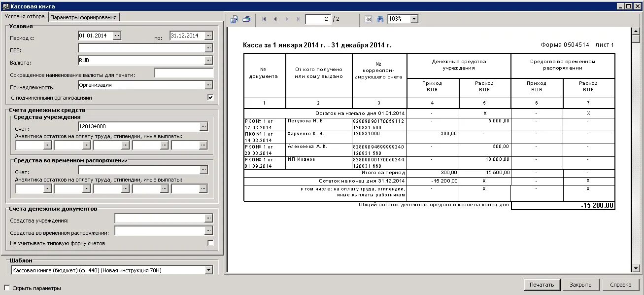Screen dimensions: 644x295
Task: Open Принадлежность Организация selector
Action: [209, 85]
